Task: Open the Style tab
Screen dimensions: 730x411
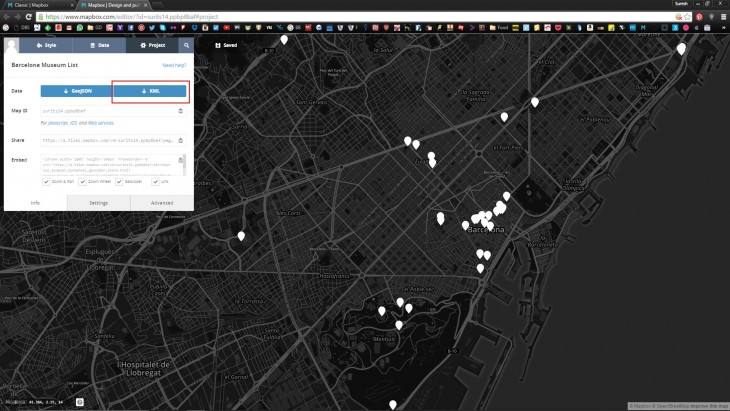Action: [47, 45]
